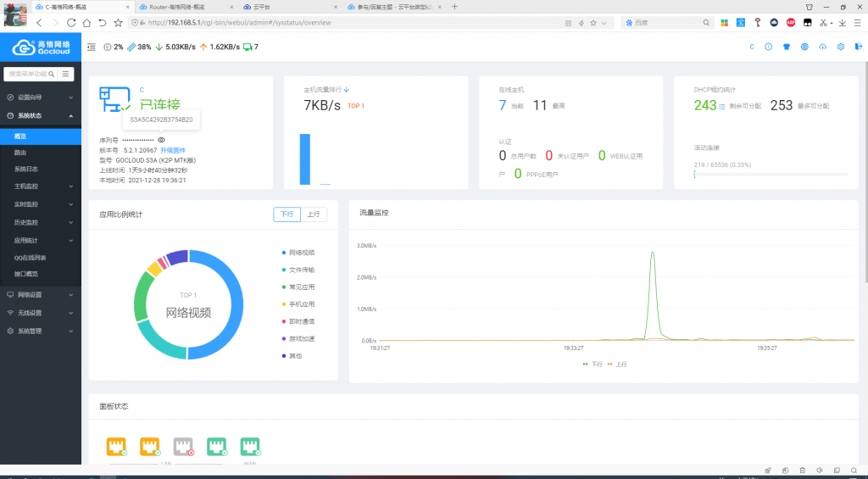Click the globe language icon in header
The width and height of the screenshot is (868, 479).
[804, 47]
